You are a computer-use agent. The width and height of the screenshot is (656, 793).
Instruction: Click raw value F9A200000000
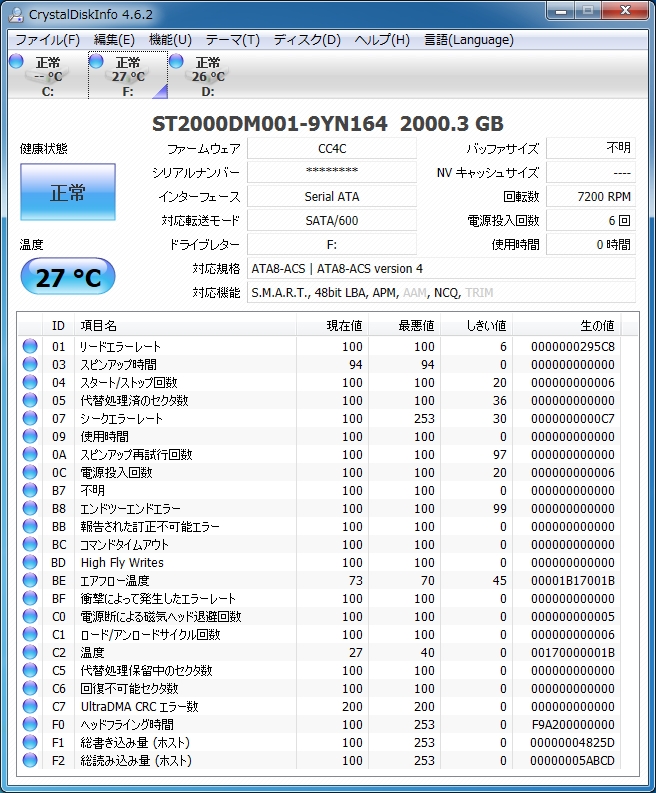tap(573, 724)
